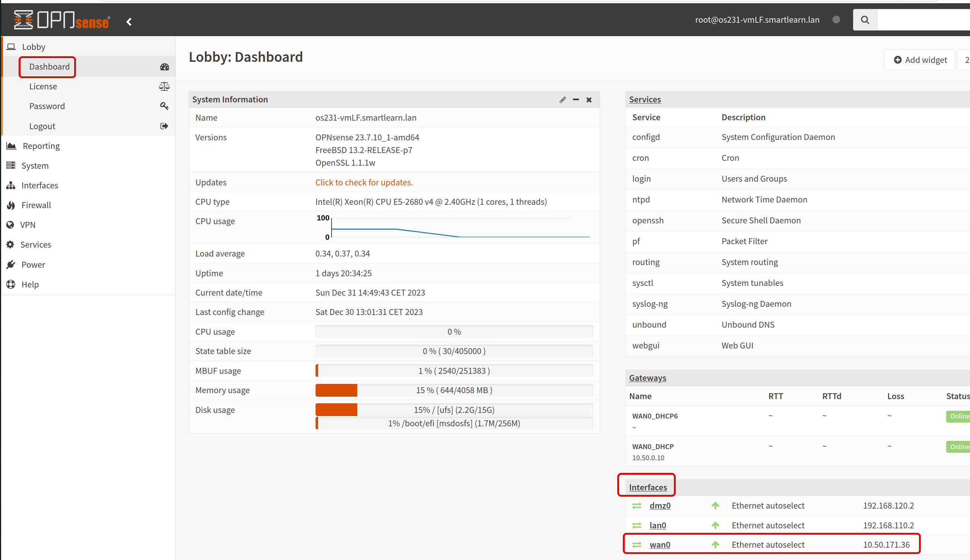Click the search magnifier icon
The height and width of the screenshot is (560, 970).
[865, 20]
